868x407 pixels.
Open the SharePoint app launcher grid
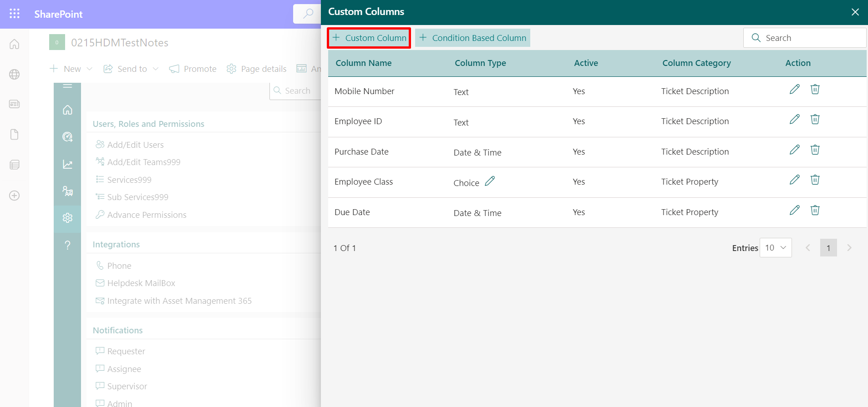pyautogui.click(x=15, y=14)
